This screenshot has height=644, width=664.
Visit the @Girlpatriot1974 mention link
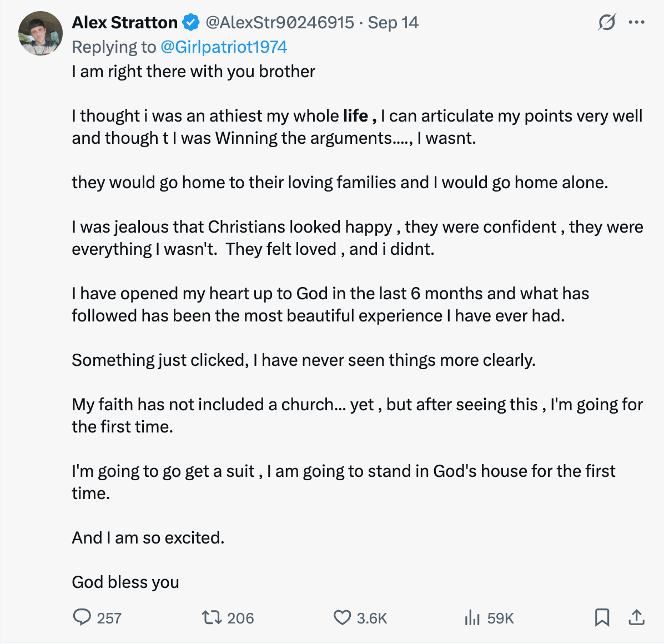(224, 47)
